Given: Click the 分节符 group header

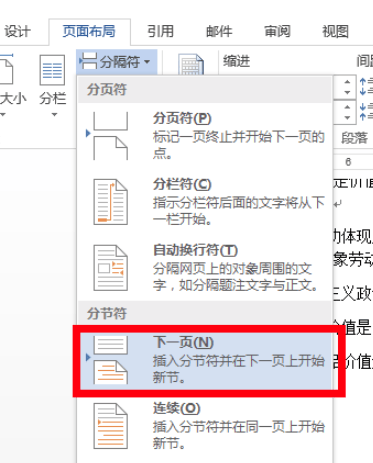Looking at the screenshot, I should (x=204, y=314).
